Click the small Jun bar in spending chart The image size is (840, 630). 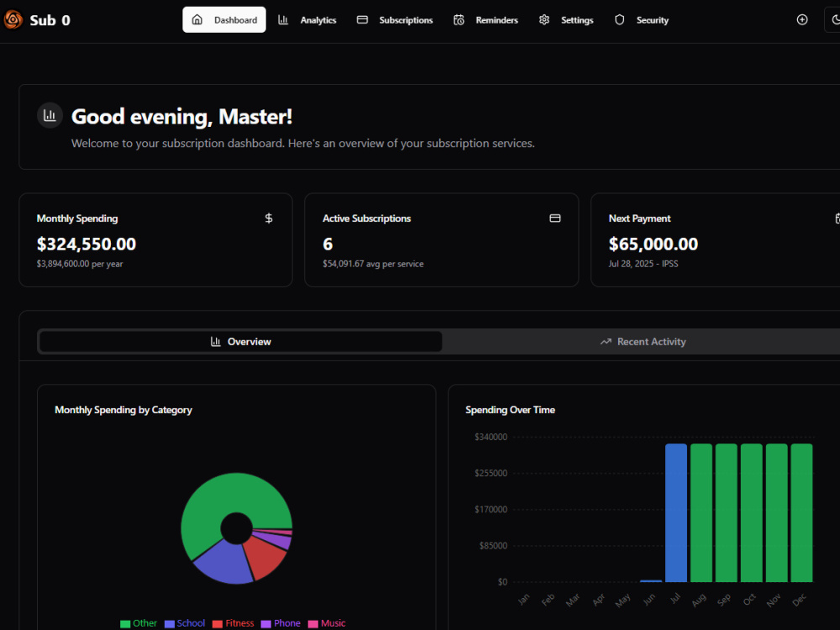coord(651,580)
